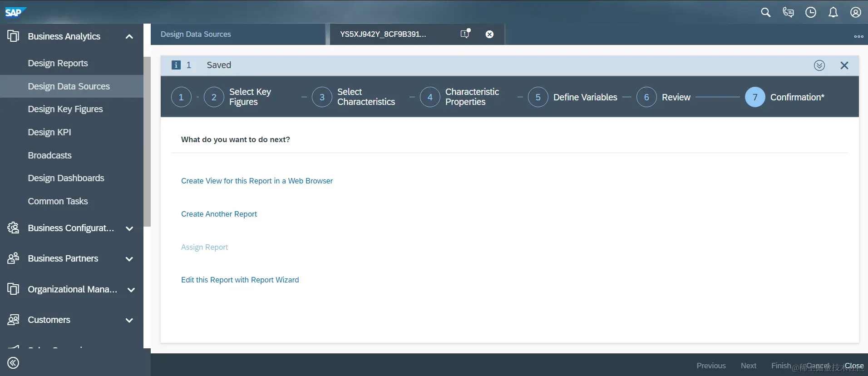Open the user profile icon
This screenshot has height=376, width=868.
point(856,12)
